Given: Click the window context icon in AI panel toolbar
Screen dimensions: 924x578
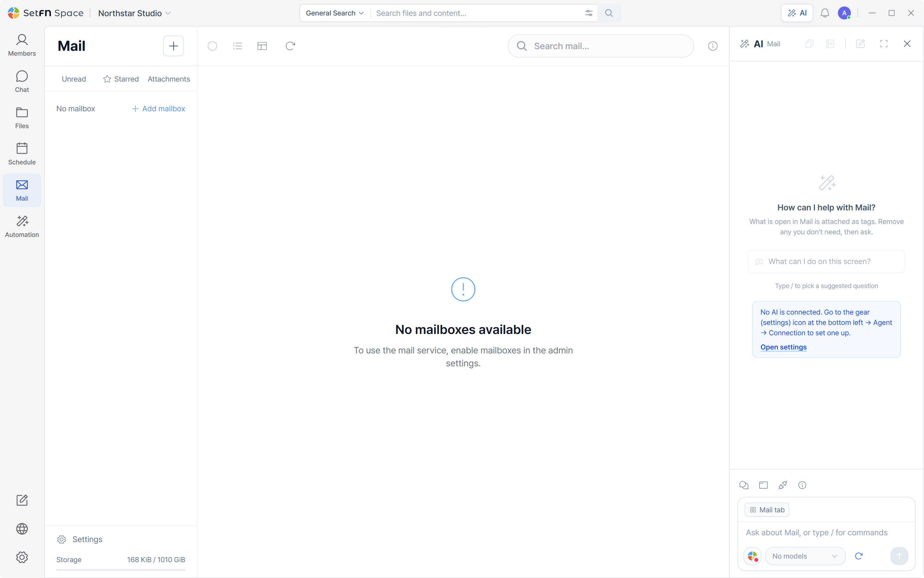Looking at the screenshot, I should (x=763, y=485).
